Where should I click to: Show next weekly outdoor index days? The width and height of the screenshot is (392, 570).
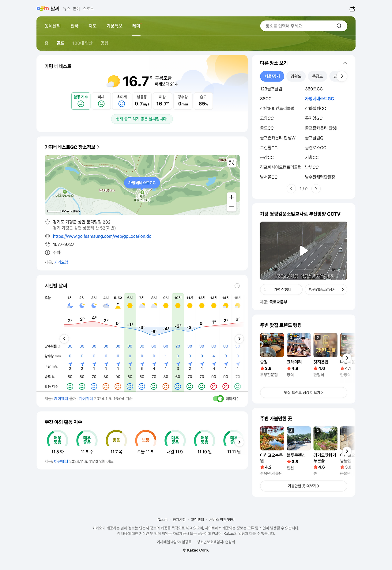pos(239,442)
